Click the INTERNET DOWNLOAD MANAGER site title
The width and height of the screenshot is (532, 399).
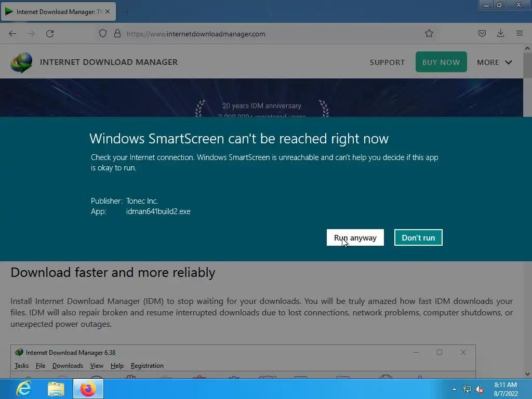[x=109, y=62]
